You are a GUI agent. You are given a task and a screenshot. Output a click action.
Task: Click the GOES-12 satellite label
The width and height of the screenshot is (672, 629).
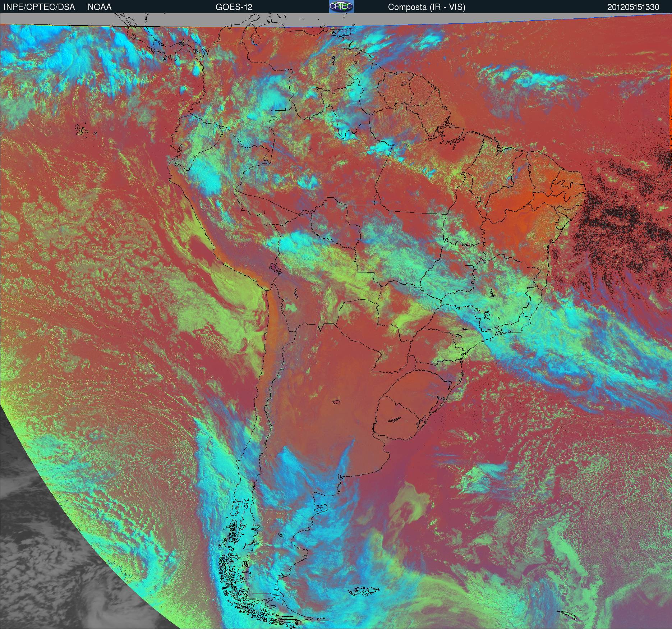pos(234,7)
